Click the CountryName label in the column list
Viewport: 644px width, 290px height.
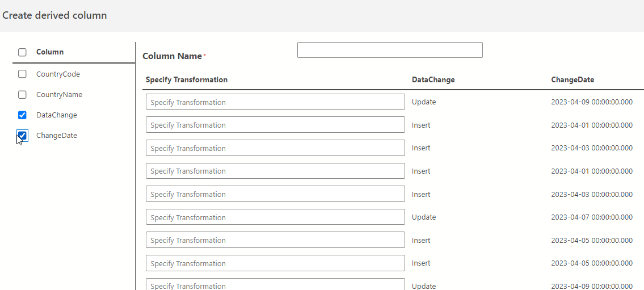(59, 95)
